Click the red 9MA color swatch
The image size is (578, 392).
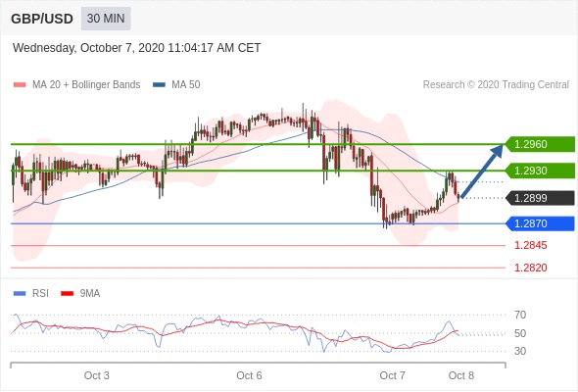pyautogui.click(x=67, y=294)
